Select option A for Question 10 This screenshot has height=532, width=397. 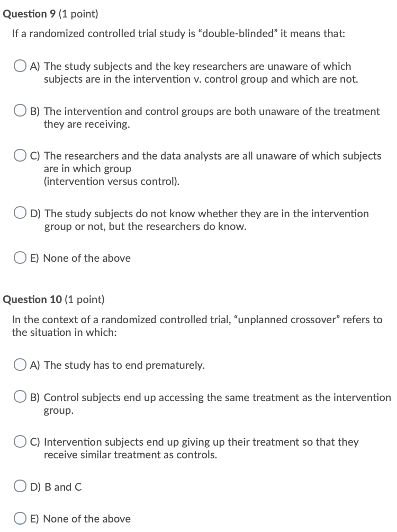click(x=21, y=365)
